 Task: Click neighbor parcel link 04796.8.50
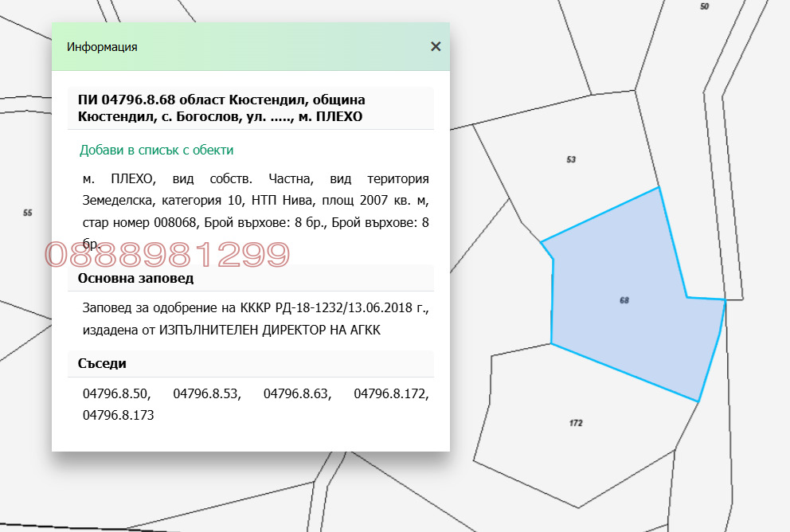point(115,393)
